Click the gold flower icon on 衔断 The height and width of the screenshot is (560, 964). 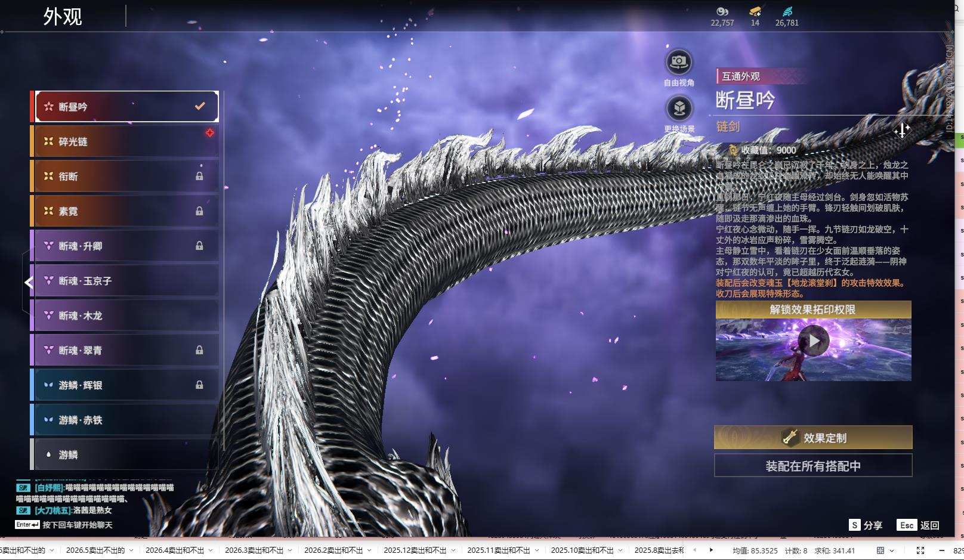(x=48, y=176)
